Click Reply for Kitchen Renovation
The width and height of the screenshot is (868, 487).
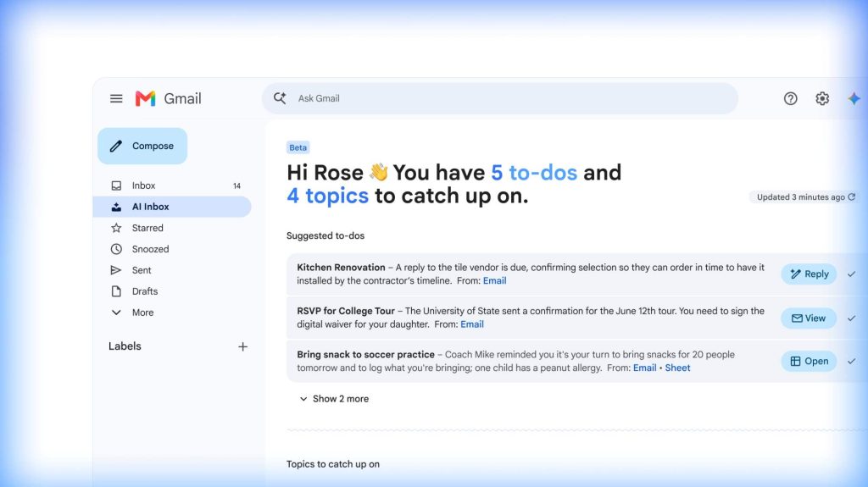click(x=809, y=274)
